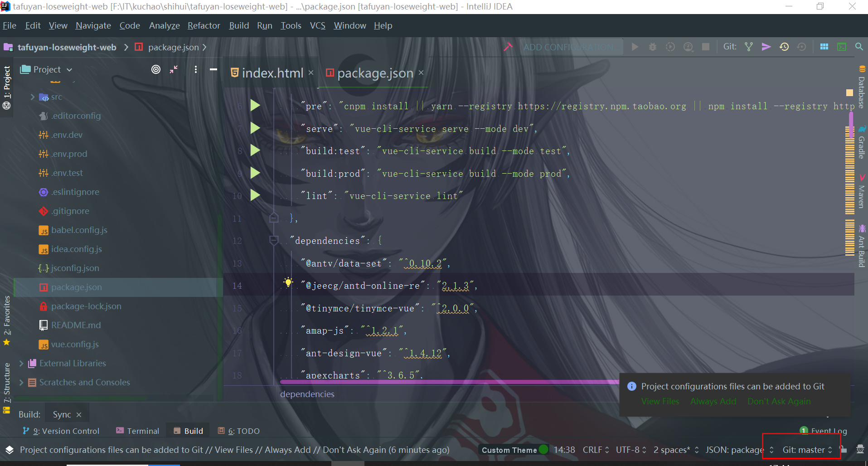Click View Files in notification

click(660, 401)
